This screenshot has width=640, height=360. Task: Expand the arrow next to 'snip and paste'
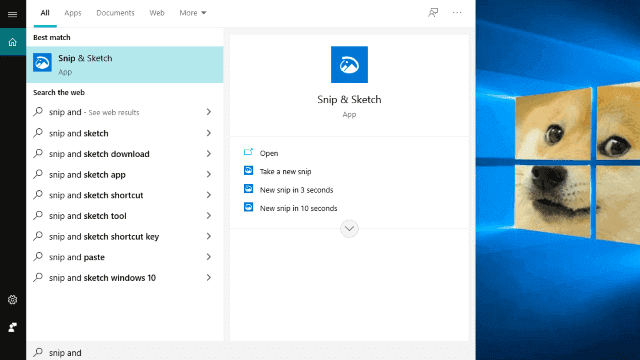click(x=209, y=257)
